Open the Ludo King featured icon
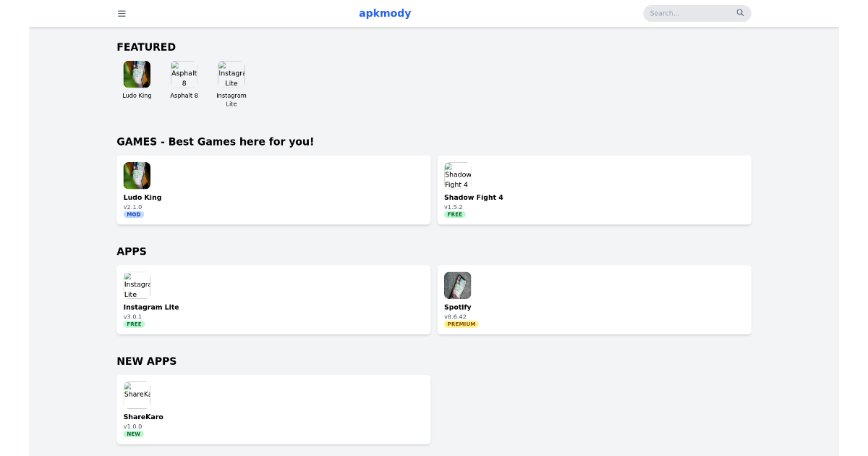Viewport: 868px width, 456px height. coord(137,73)
